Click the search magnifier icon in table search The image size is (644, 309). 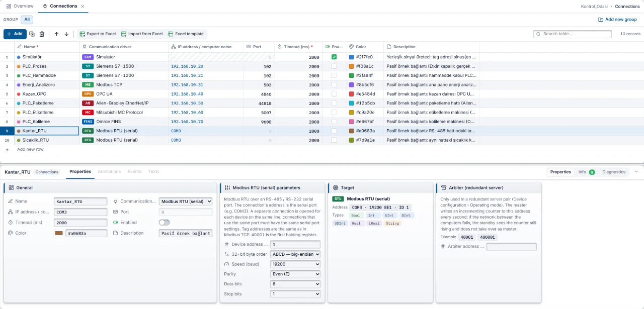click(x=539, y=34)
